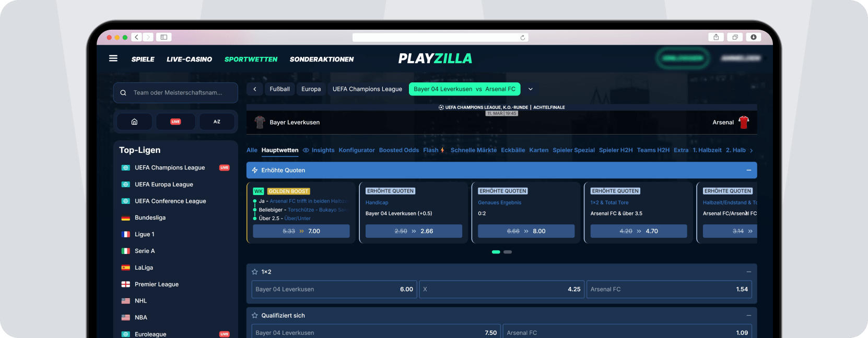Click the Premier League England flag icon
The width and height of the screenshot is (868, 338).
(x=126, y=284)
